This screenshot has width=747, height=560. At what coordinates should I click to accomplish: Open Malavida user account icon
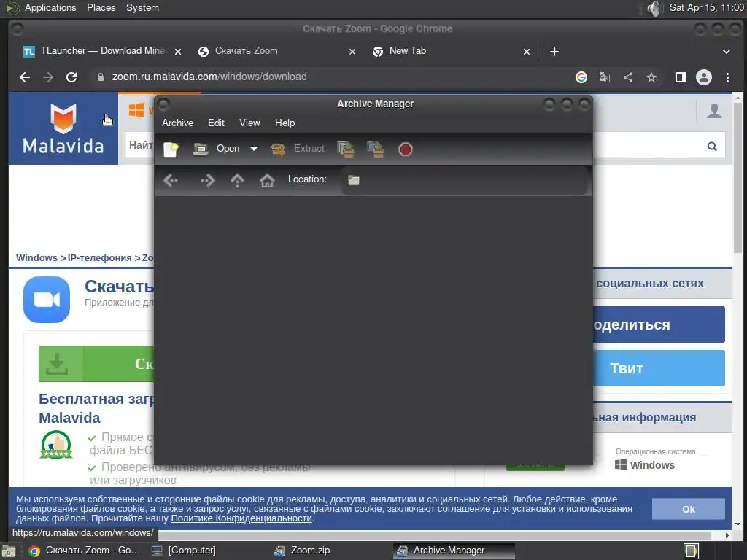click(713, 111)
